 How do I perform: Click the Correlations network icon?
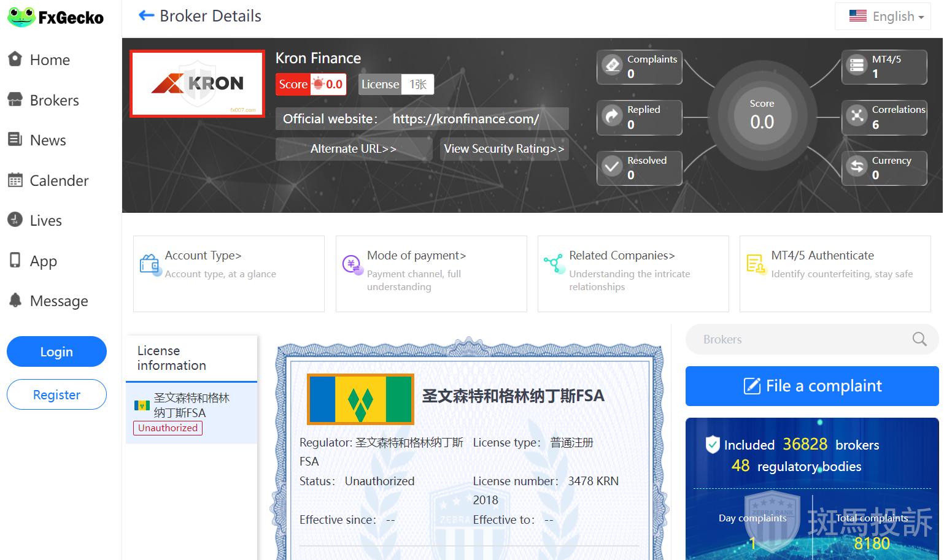coord(856,116)
